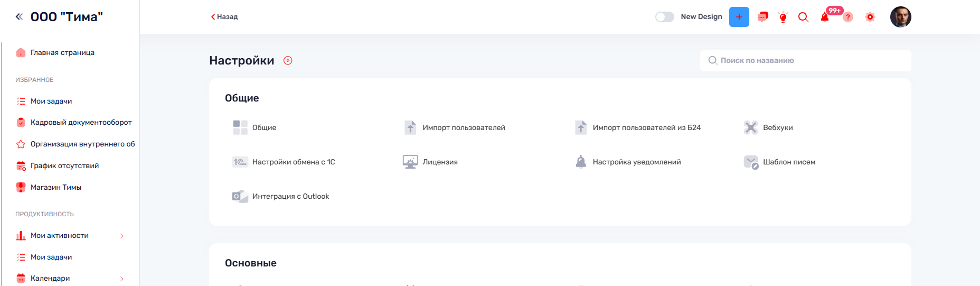980x286 pixels.
Task: Collapse the sidebar with double chevron
Action: tap(19, 17)
